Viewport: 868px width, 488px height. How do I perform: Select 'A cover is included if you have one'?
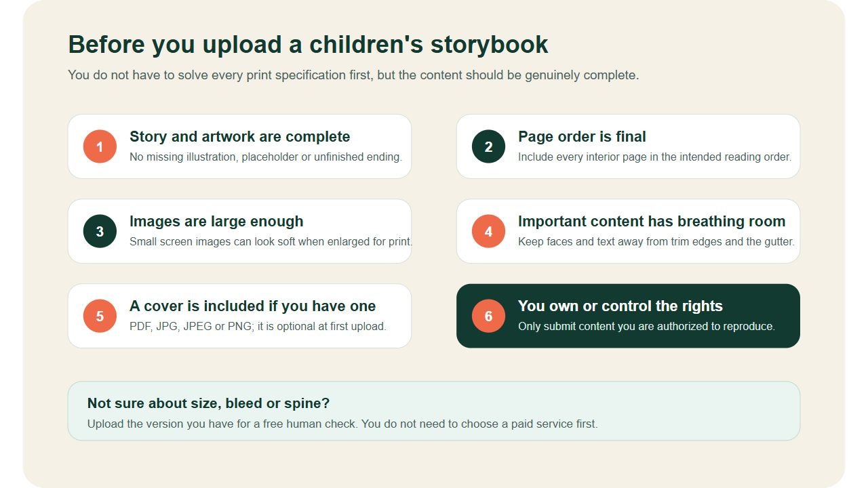click(x=252, y=306)
